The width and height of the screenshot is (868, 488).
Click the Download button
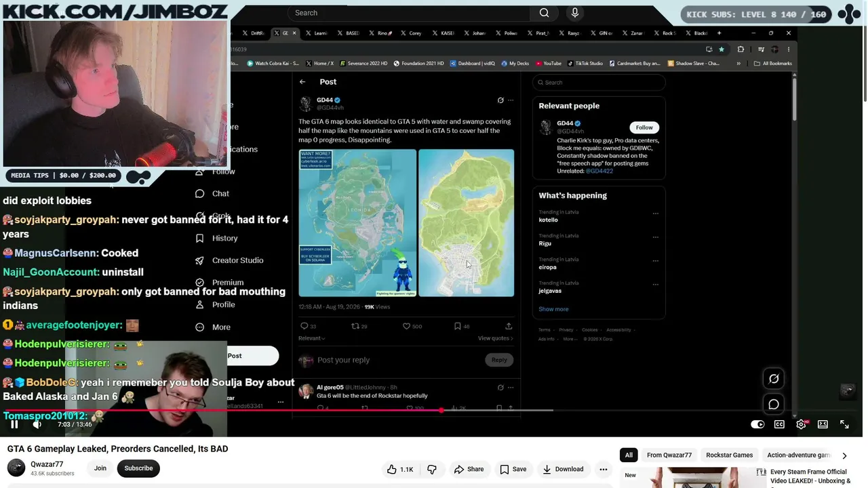(x=563, y=469)
